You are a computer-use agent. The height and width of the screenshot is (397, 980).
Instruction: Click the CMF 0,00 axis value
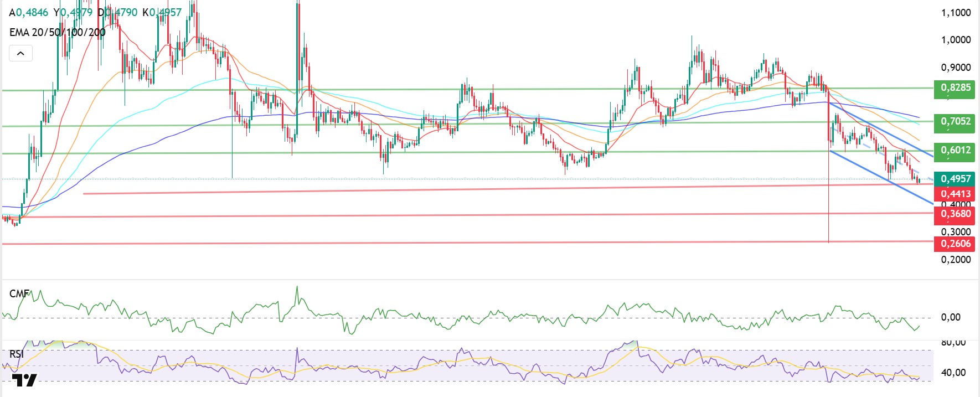click(951, 317)
